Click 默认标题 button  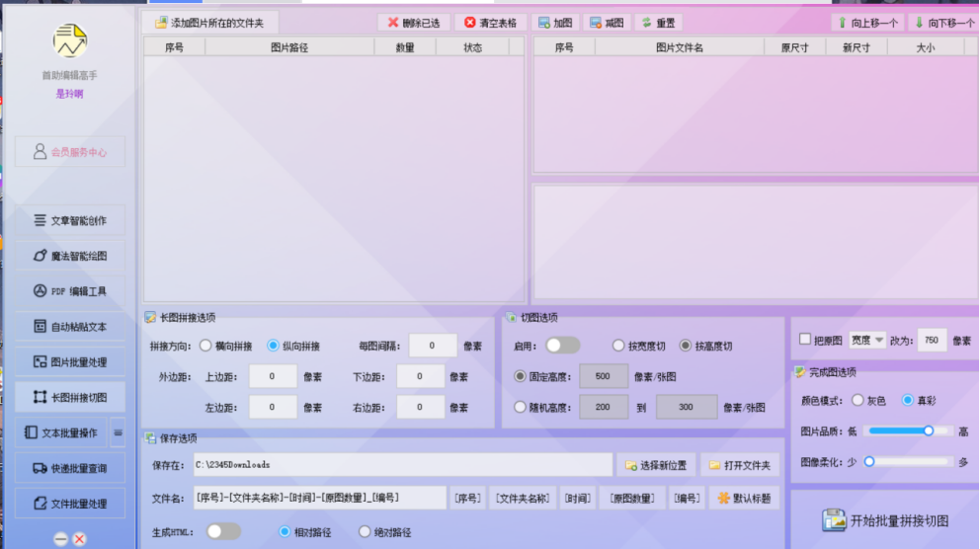click(744, 499)
